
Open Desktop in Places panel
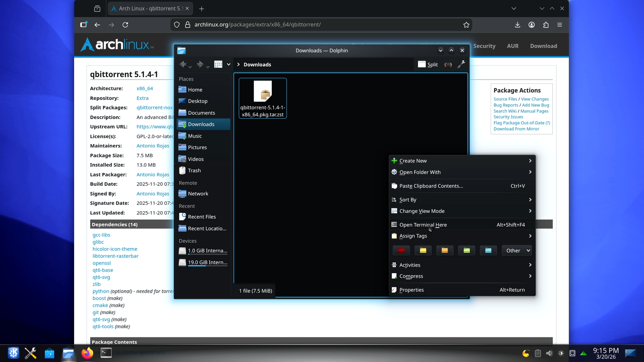[x=204, y=101]
